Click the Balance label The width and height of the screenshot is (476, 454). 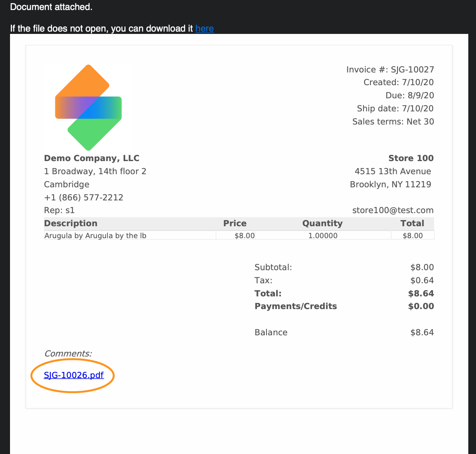pos(271,333)
